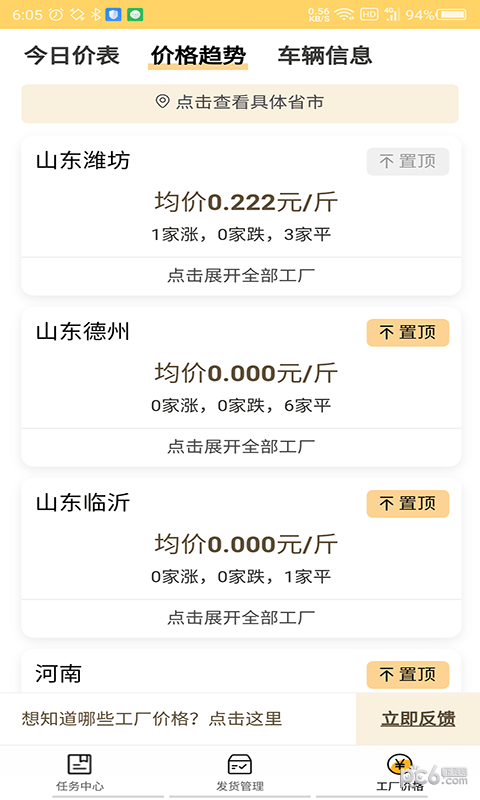
Task: Open the 任务中心 task center icon
Action: point(80,764)
